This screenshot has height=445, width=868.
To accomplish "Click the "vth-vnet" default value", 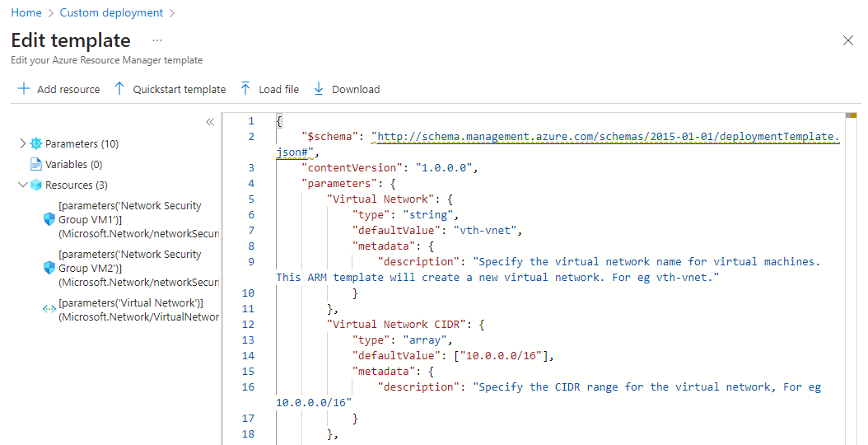I will coord(485,230).
